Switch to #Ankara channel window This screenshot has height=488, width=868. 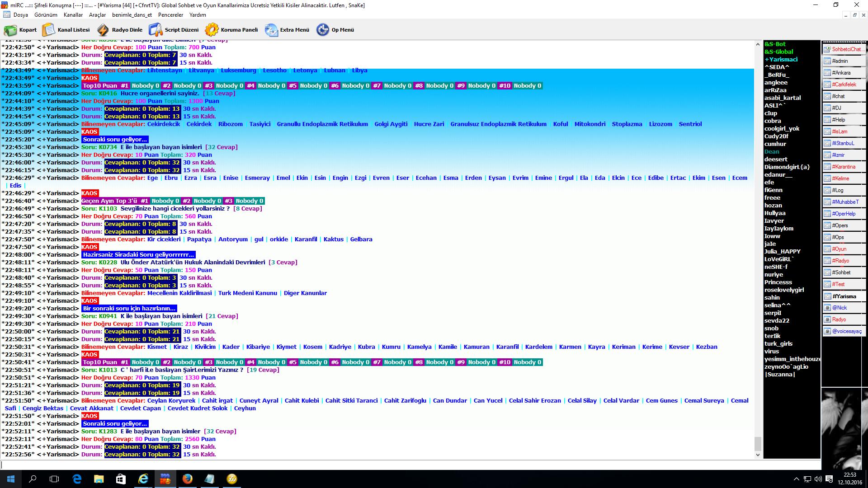pos(844,73)
